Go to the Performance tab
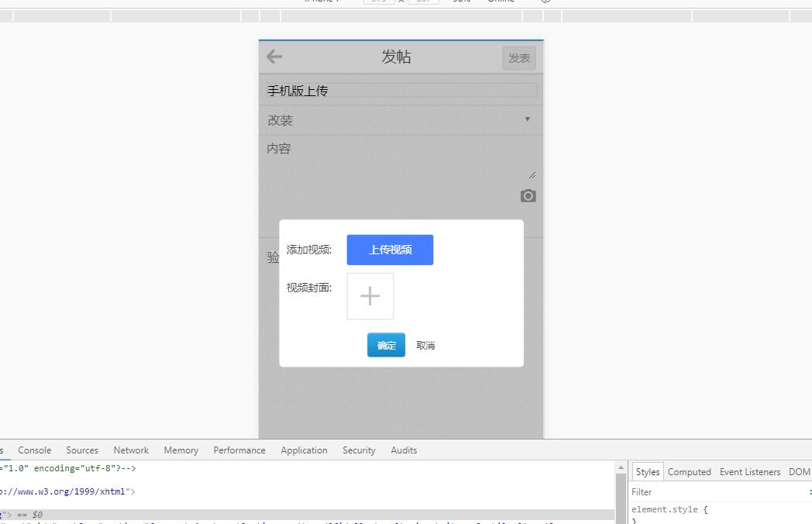Viewport: 812px width, 524px height. (239, 450)
